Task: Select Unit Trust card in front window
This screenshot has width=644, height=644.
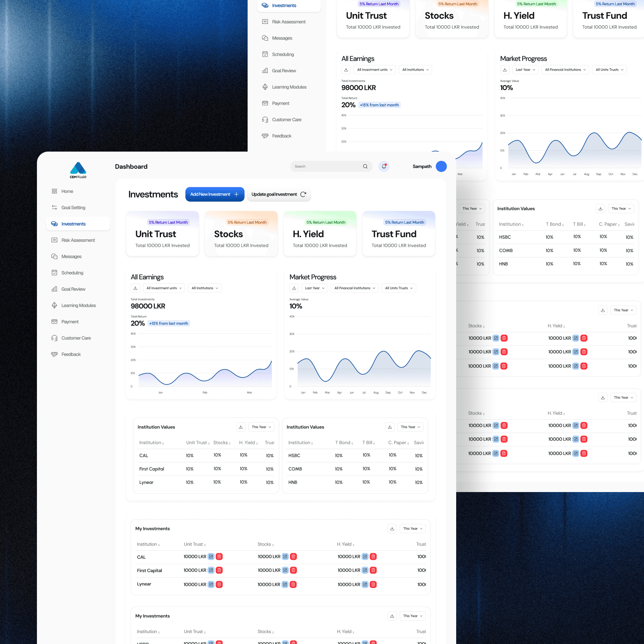Action: (162, 234)
